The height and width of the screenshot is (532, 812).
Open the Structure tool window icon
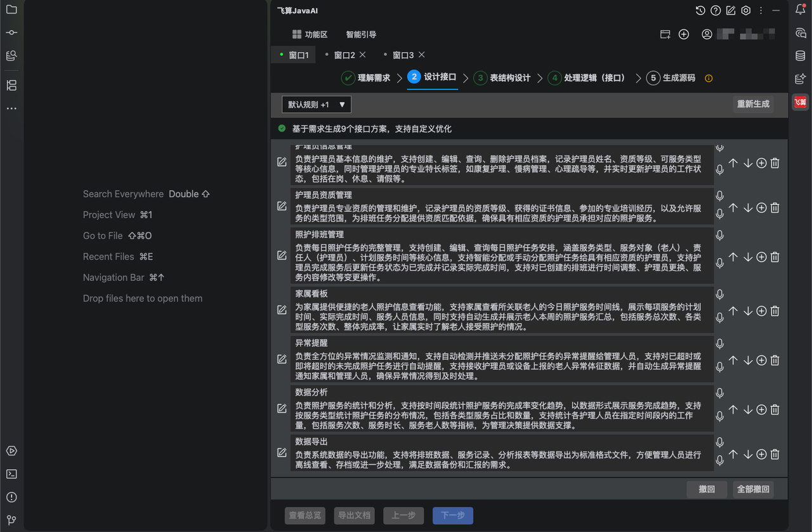coord(11,85)
